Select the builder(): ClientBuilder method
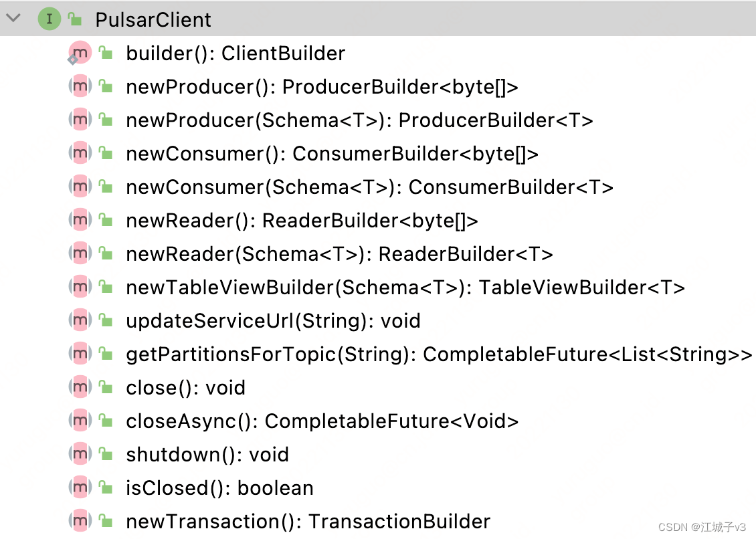 tap(235, 52)
